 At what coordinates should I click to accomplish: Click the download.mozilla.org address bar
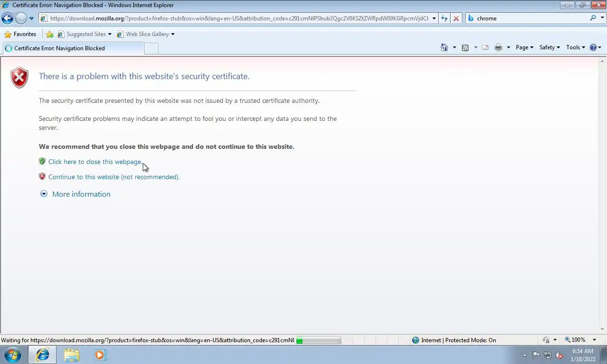(x=234, y=18)
